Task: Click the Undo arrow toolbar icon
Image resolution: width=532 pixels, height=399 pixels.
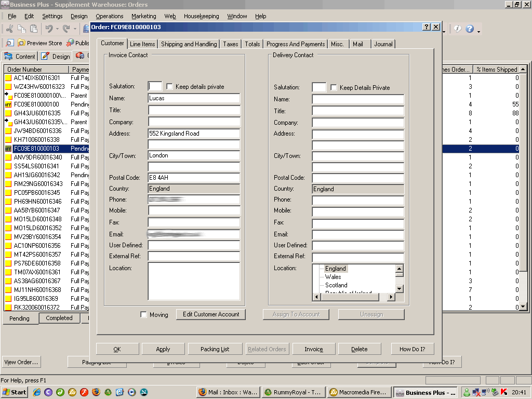Action: click(49, 29)
